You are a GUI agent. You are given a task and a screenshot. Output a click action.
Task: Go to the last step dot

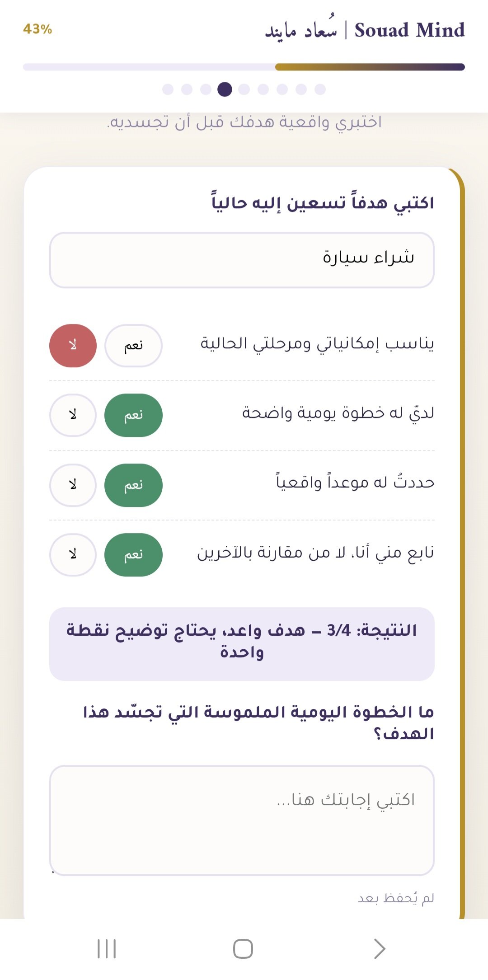pyautogui.click(x=320, y=89)
